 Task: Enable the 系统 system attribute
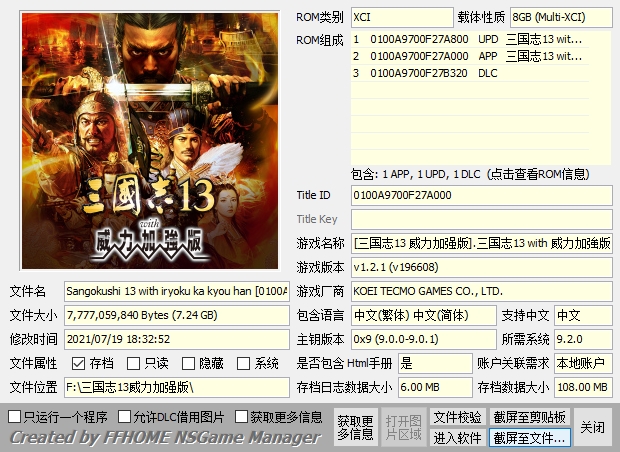coord(243,363)
